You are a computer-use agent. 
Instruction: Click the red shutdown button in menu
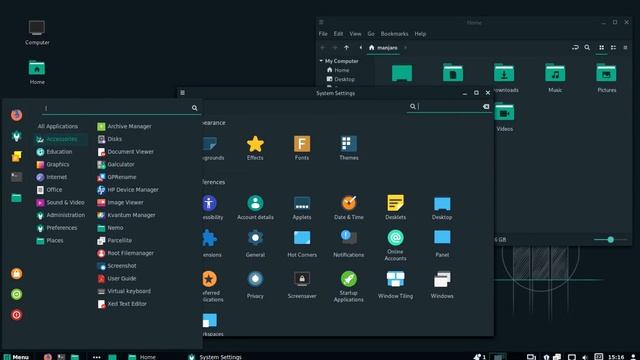[x=16, y=315]
